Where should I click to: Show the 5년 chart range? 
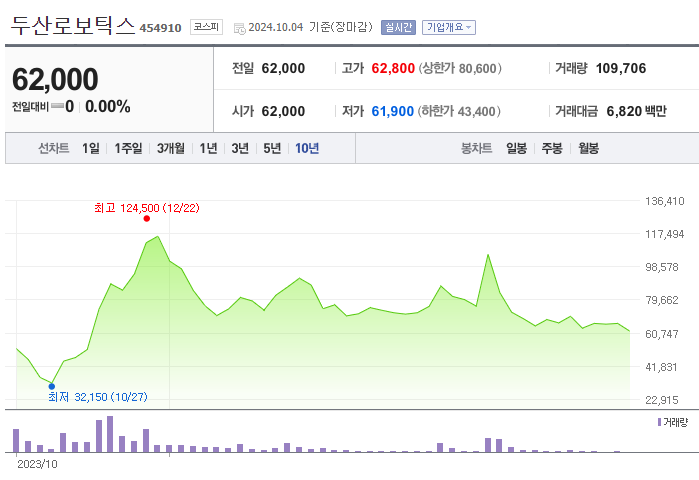click(272, 148)
